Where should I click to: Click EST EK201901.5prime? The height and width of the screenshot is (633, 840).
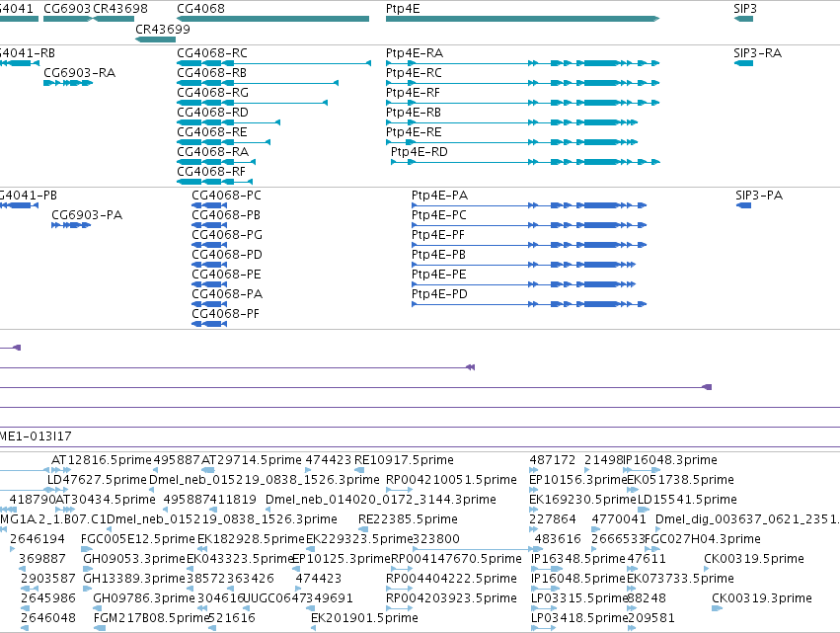coord(364,618)
